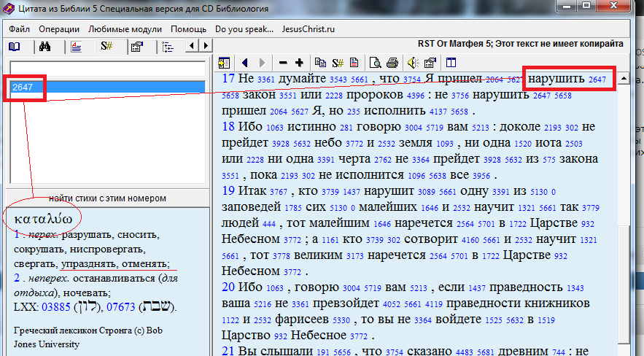Click 'найти стихи с этим номером' button
Screen dimensions: 644x356
[108, 198]
